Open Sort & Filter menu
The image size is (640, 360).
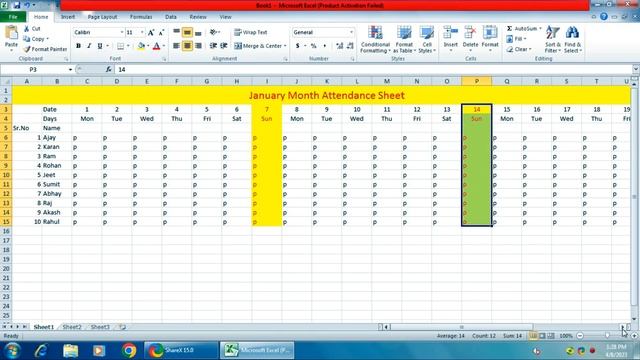(x=553, y=39)
